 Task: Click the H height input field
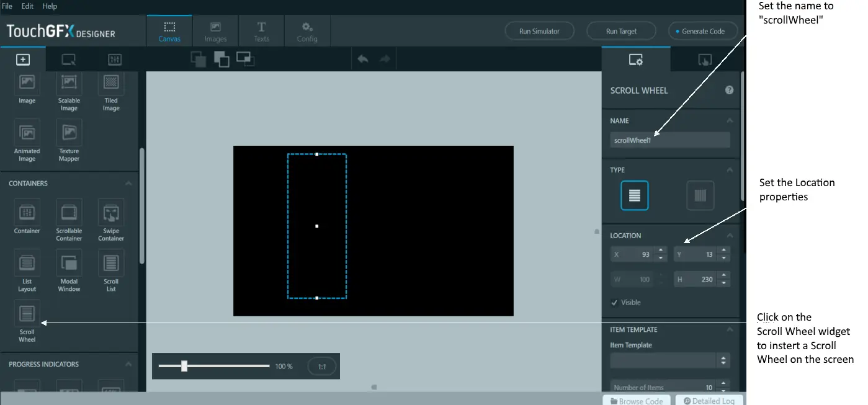695,280
